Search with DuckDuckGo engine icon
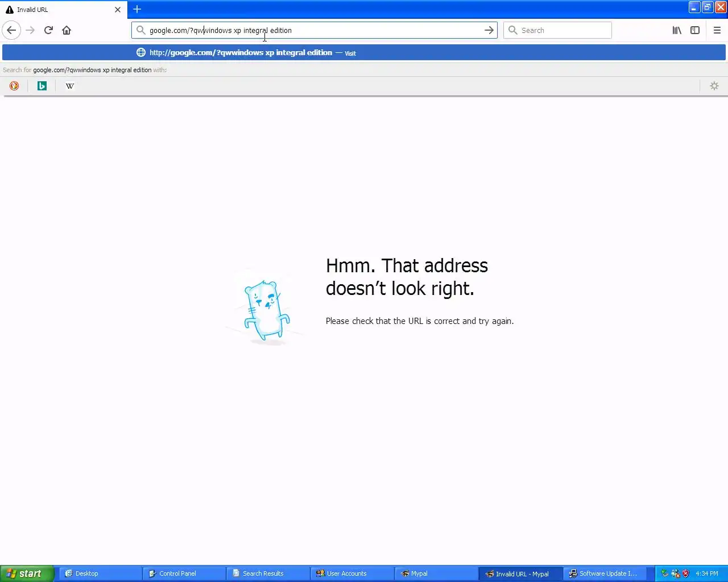Viewport: 728px width, 582px height. (14, 86)
